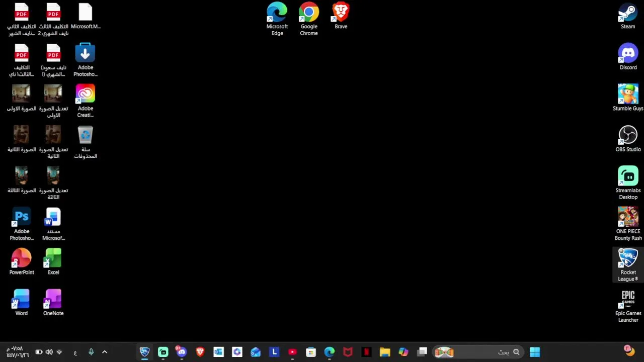Switch to Rocket League on the taskbar
Screen dimensions: 644x362
[x=144, y=352]
